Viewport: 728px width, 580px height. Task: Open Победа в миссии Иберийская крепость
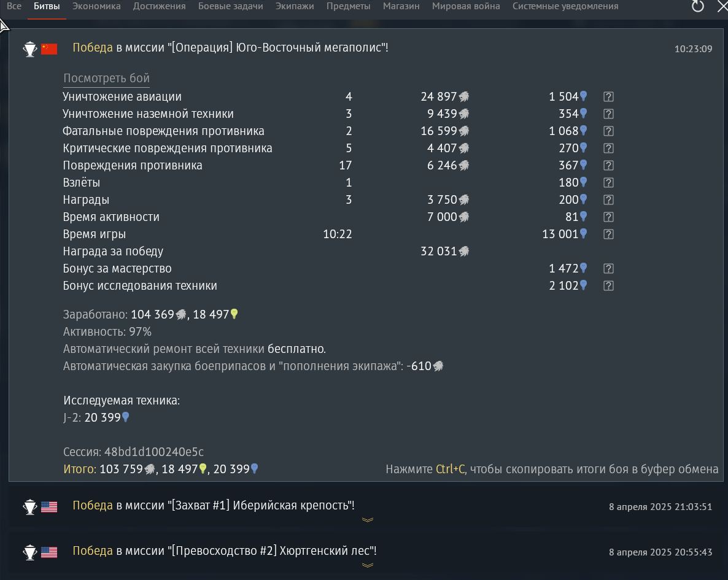pos(214,505)
